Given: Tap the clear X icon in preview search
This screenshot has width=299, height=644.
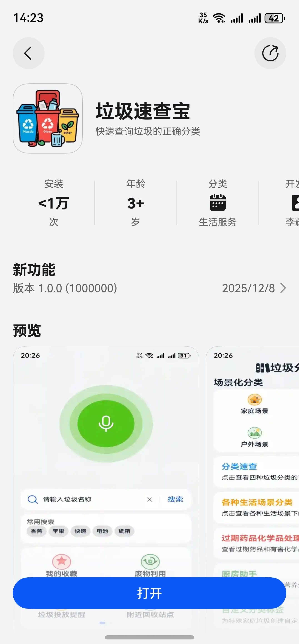Looking at the screenshot, I should pyautogui.click(x=149, y=499).
